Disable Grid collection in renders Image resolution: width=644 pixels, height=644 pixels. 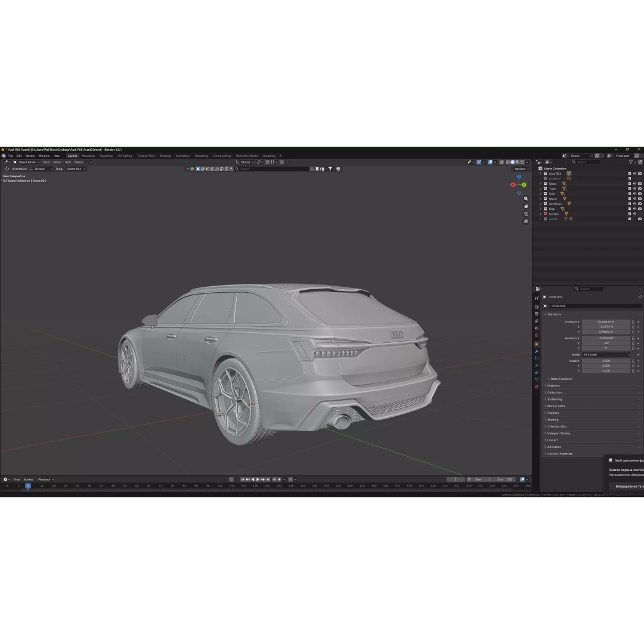(x=640, y=193)
